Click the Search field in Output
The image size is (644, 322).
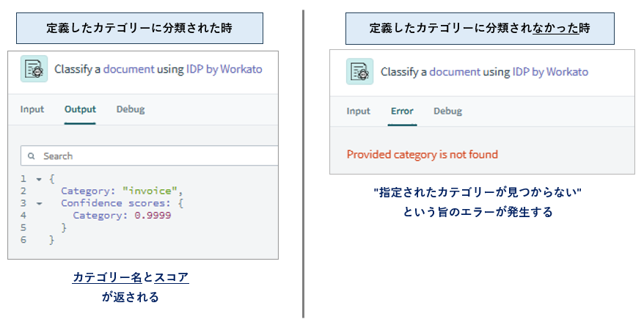(150, 155)
